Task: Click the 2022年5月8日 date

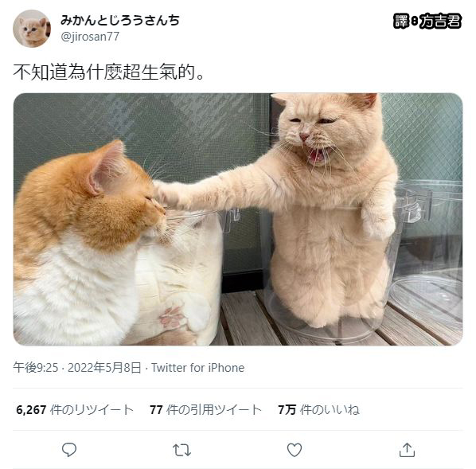Action: 104,368
